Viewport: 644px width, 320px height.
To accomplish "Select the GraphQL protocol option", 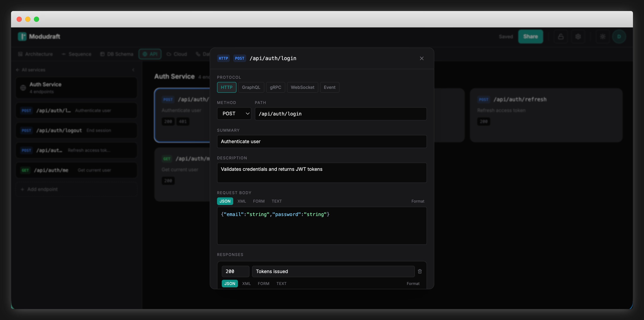I will (x=251, y=87).
